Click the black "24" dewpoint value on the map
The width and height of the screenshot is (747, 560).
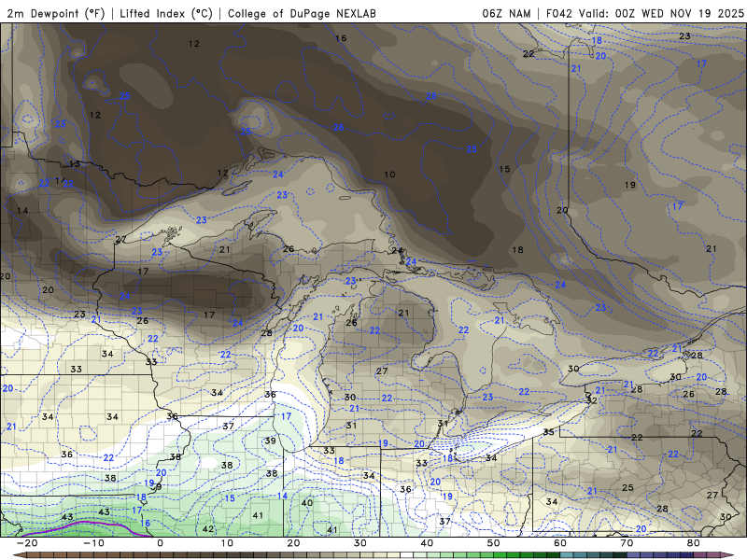tap(397, 250)
